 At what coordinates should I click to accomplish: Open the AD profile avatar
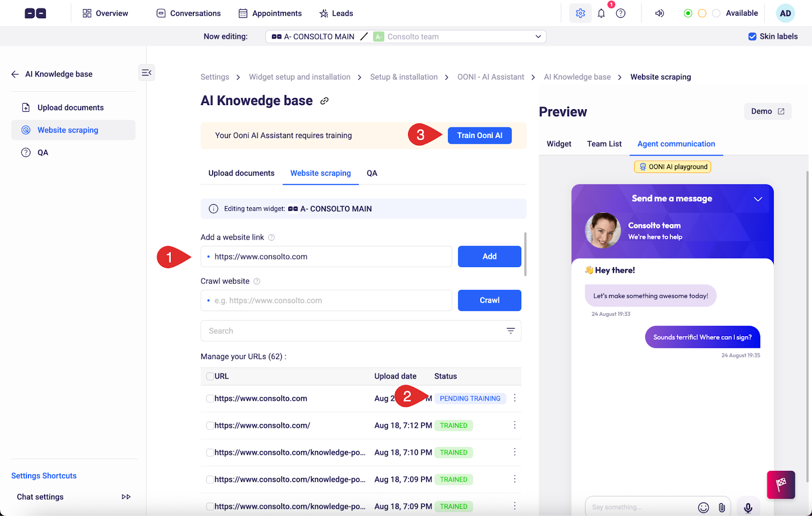[785, 13]
